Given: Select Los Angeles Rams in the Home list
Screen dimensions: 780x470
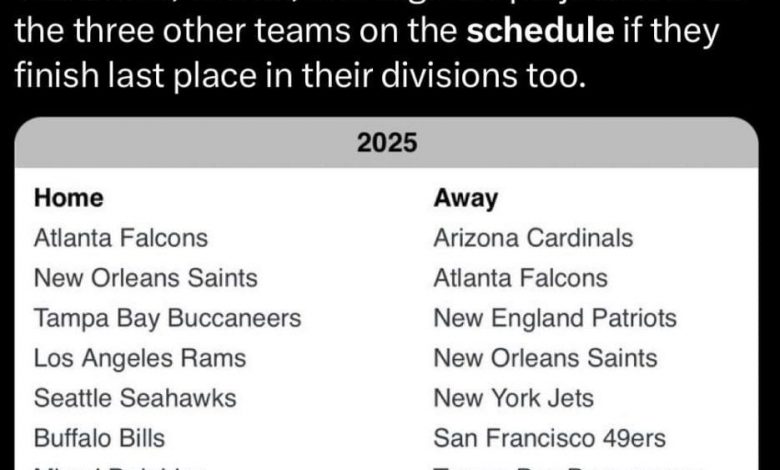Looking at the screenshot, I should tap(140, 358).
